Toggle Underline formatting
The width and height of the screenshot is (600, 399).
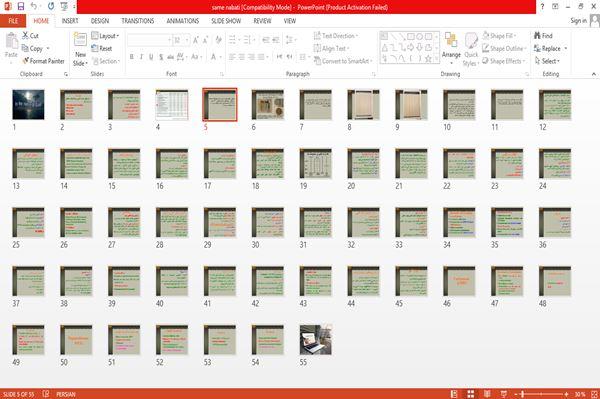pyautogui.click(x=151, y=57)
